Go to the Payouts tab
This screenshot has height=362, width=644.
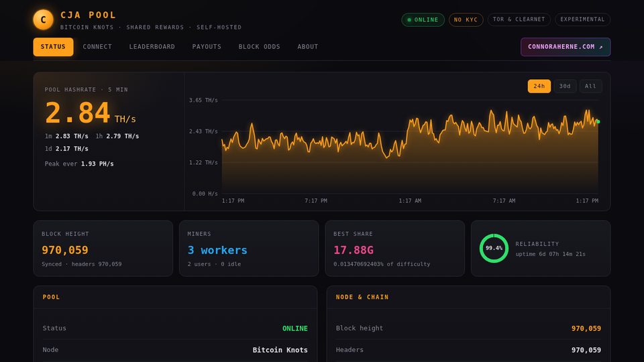(207, 47)
